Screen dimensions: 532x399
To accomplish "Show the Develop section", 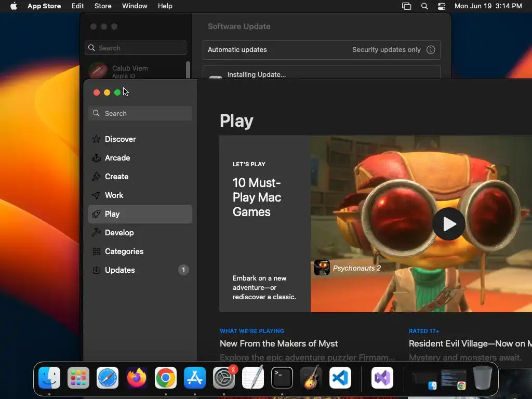I will [140, 232].
